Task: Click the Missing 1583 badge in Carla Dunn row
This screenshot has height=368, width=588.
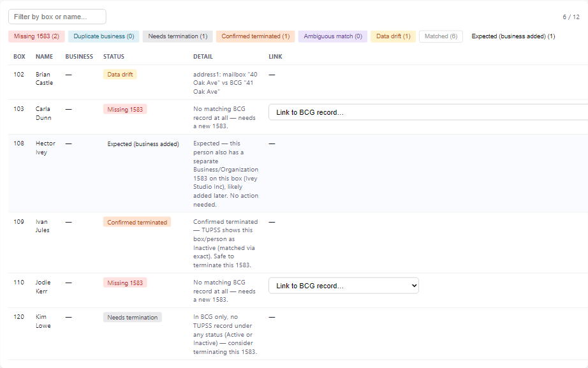Action: (125, 109)
